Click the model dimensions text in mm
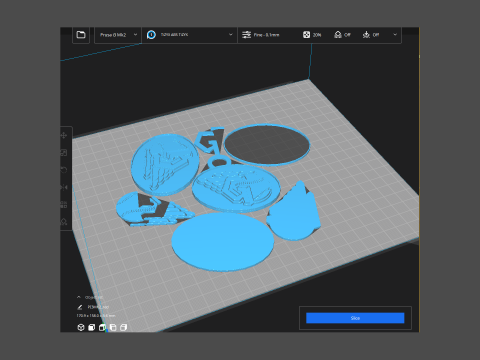Screen dimensions: 480x360 (96, 315)
